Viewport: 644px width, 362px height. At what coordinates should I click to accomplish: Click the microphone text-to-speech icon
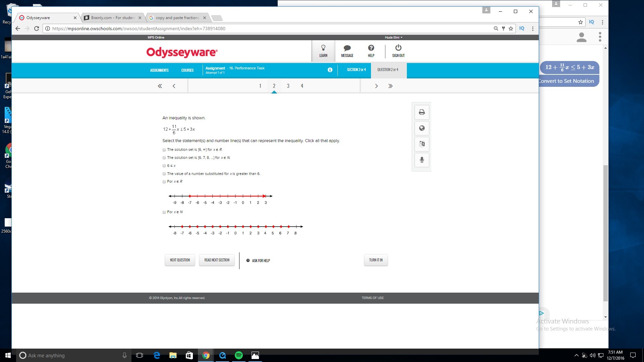point(422,160)
